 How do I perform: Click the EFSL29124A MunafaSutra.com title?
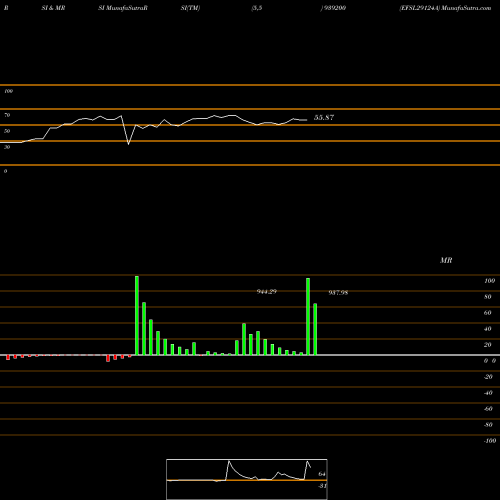[x=445, y=8]
